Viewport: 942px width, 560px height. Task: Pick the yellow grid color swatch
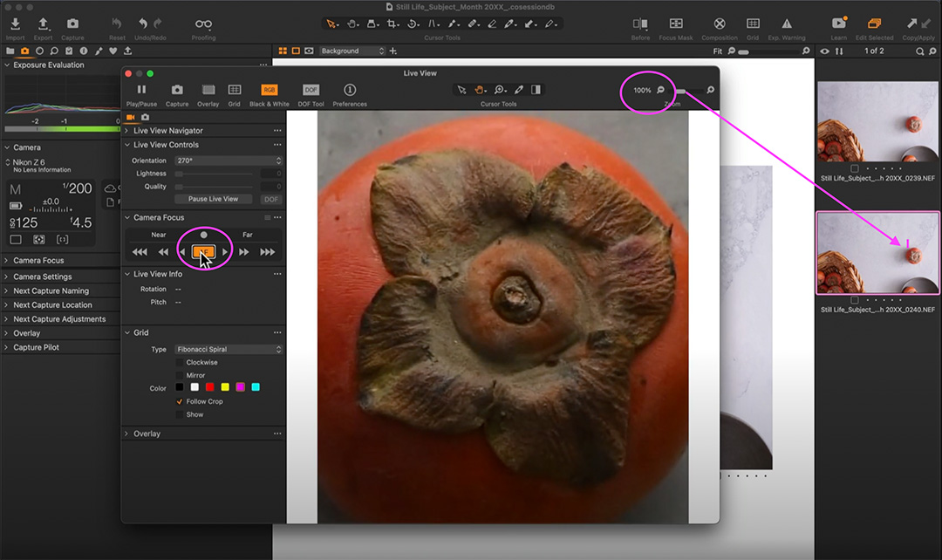[225, 387]
